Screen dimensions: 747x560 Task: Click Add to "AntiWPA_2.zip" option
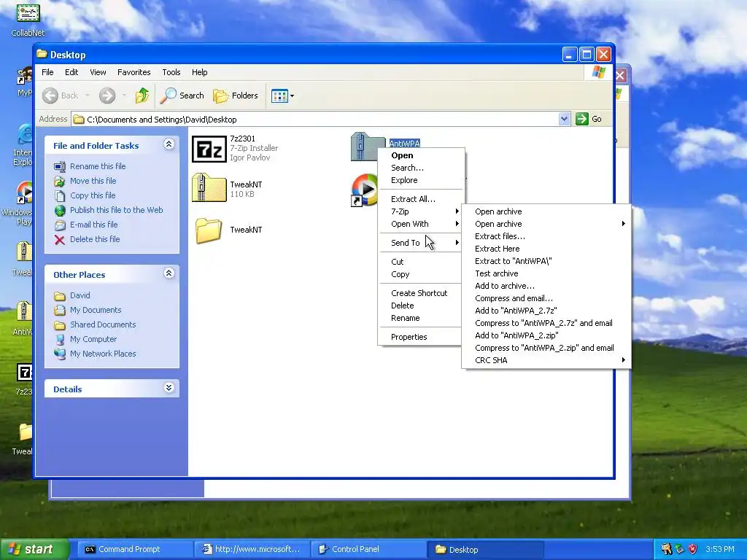click(x=546, y=335)
